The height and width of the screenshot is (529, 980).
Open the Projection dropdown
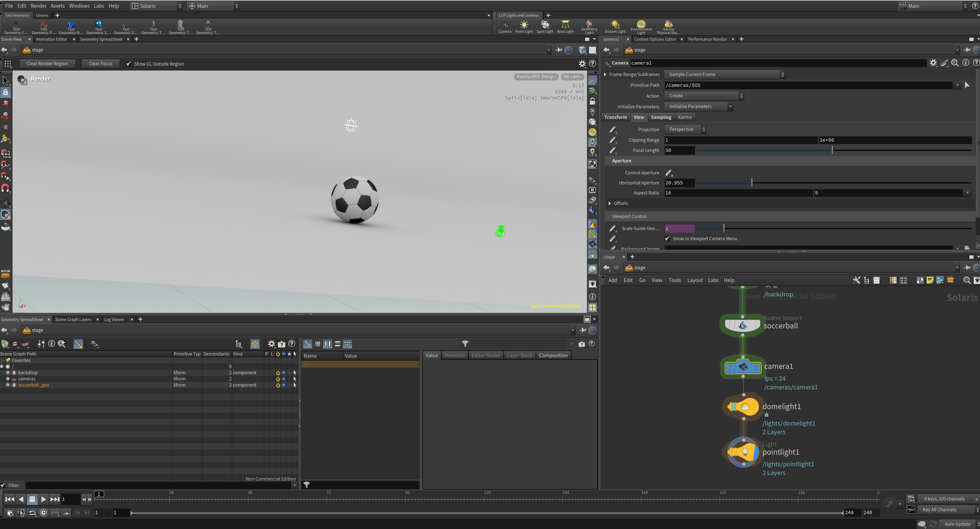tap(685, 129)
